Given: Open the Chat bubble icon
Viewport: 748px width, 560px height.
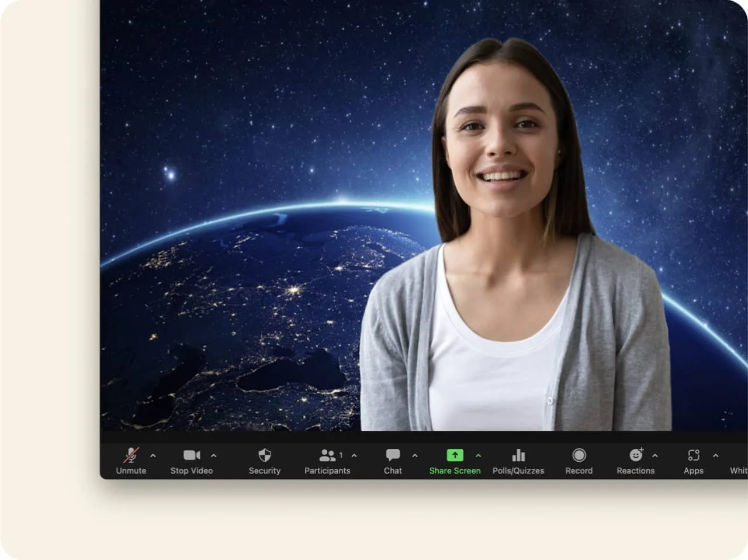Looking at the screenshot, I should click(x=393, y=455).
